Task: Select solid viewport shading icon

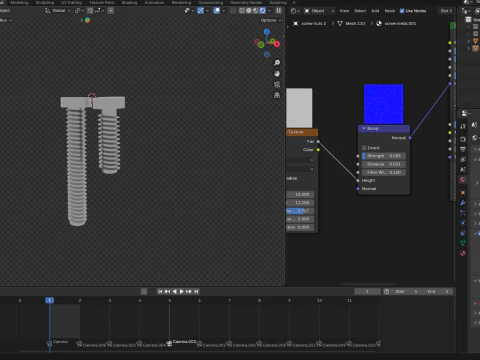Action: [249, 11]
